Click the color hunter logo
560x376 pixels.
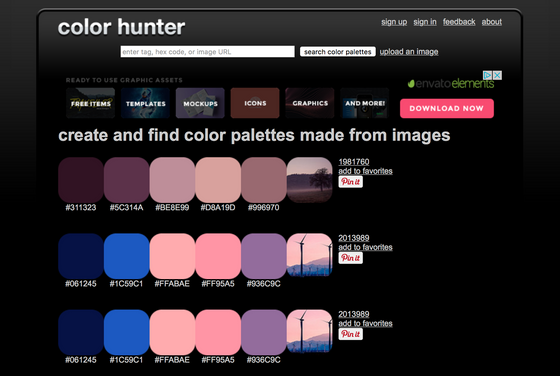(x=121, y=27)
